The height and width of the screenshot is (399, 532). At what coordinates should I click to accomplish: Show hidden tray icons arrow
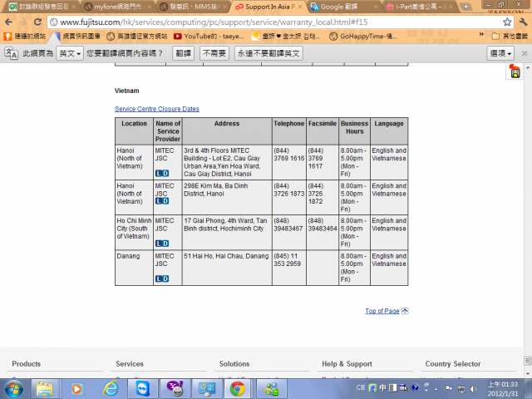(436, 389)
